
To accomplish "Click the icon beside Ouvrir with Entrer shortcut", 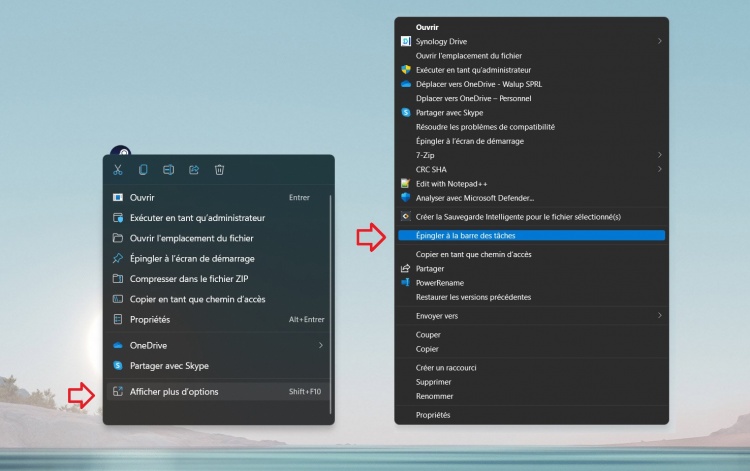I will 118,197.
